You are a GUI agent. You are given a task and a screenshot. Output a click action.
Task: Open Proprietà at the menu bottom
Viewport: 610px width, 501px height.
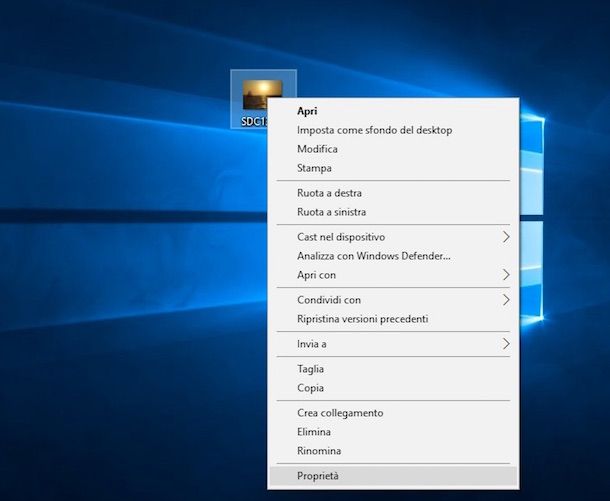(x=318, y=476)
